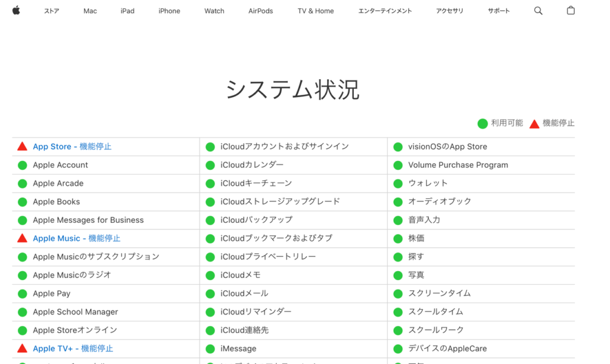Open the エンターテインメント menu

[x=385, y=11]
